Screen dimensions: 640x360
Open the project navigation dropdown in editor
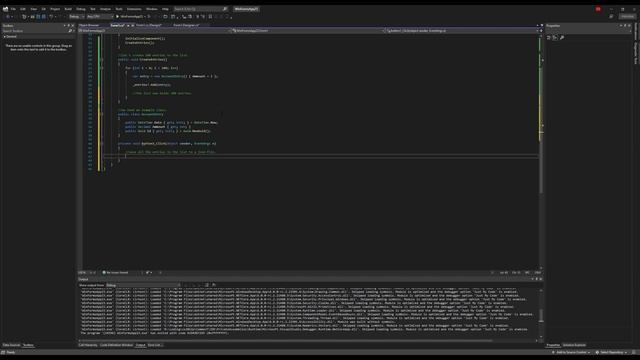pyautogui.click(x=155, y=31)
